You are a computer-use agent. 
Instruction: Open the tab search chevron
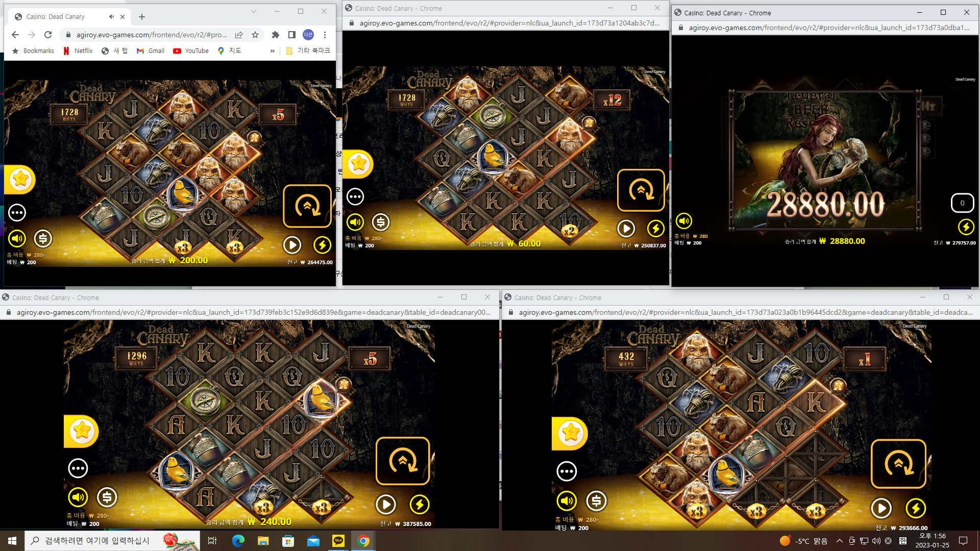pos(254,11)
